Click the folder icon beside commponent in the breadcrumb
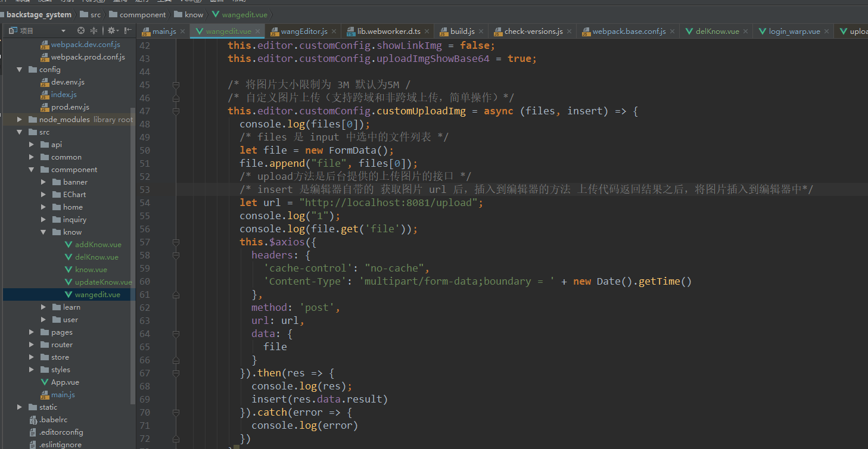Screen dimensions: 868x449 pos(113,14)
